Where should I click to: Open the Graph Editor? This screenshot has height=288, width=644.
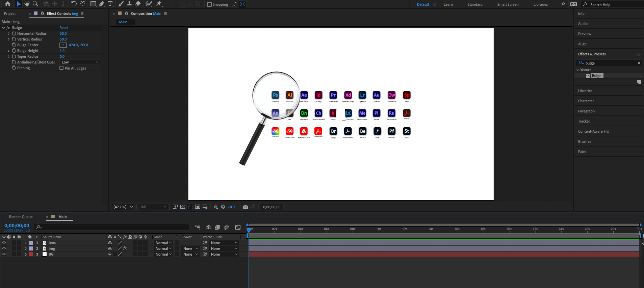point(238,227)
